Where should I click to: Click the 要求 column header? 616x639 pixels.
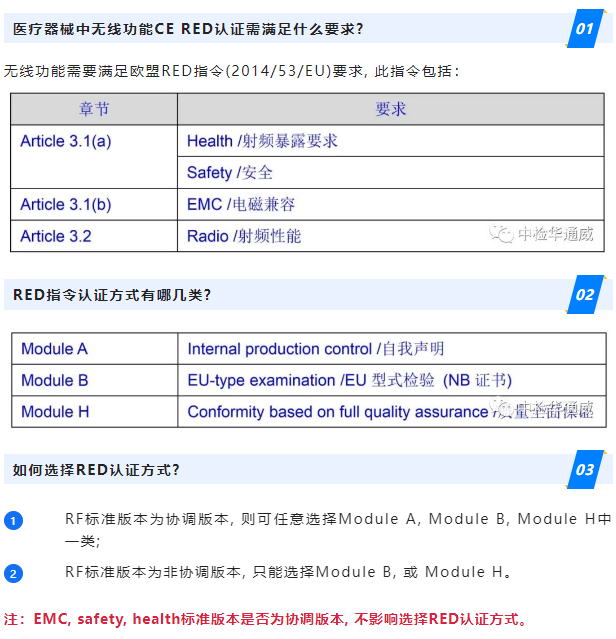[x=391, y=108]
